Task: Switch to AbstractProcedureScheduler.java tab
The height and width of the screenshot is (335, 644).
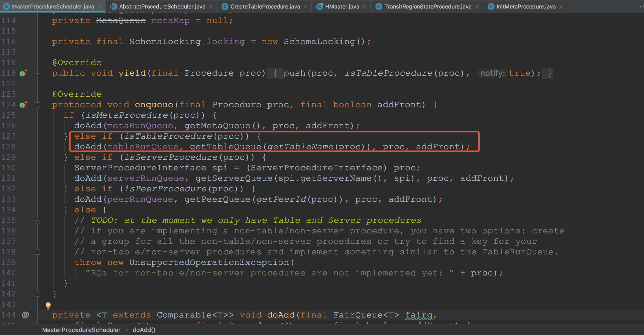Action: [162, 7]
